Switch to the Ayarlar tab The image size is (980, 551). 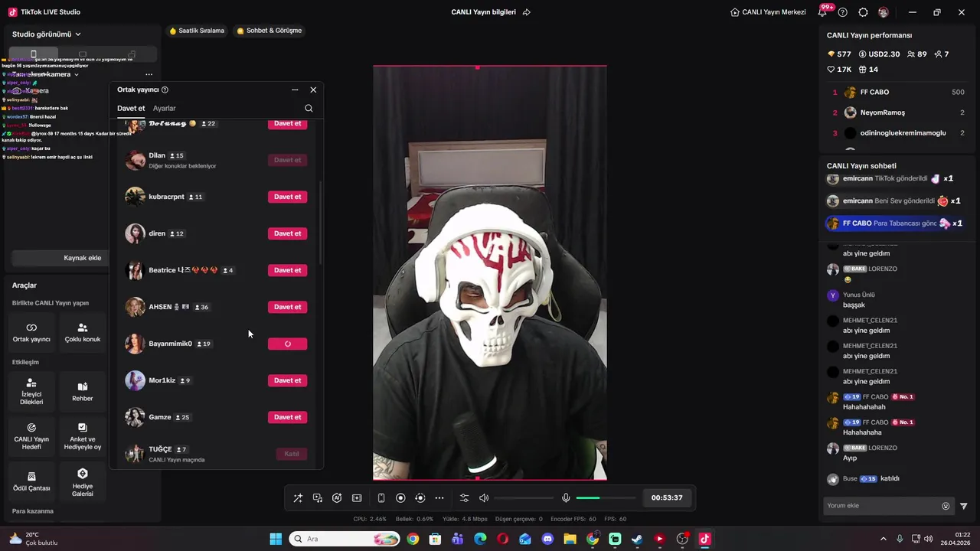click(x=164, y=109)
